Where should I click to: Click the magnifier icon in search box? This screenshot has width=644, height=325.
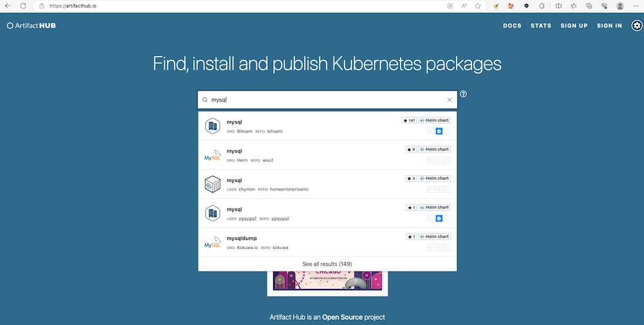(x=205, y=100)
